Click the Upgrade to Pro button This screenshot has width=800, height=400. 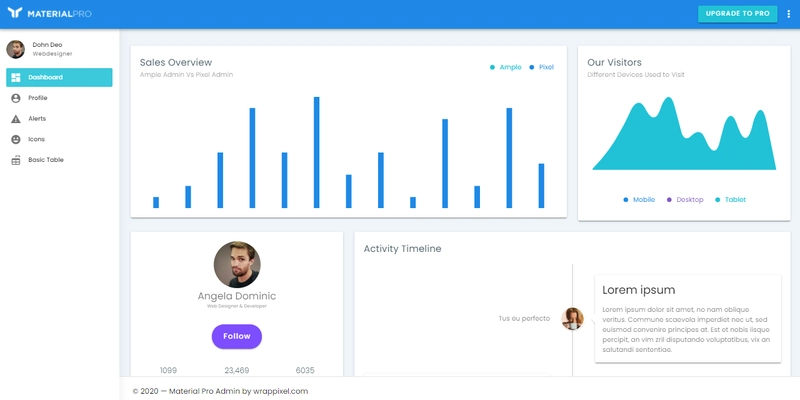tap(738, 14)
